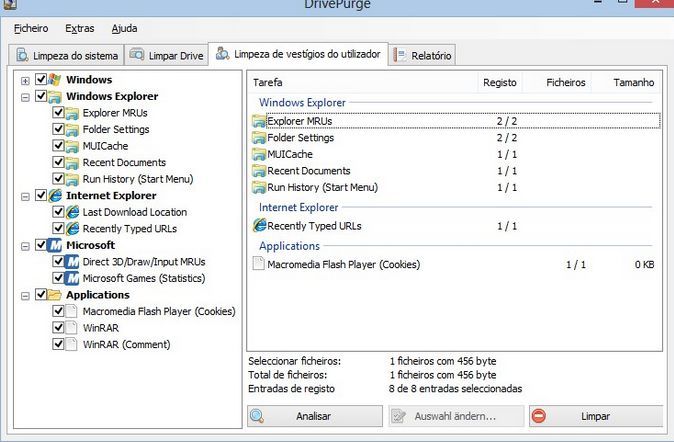Viewport: 674px width, 442px height.
Task: Click the IE icon next to Last Download Location
Action: [x=72, y=212]
